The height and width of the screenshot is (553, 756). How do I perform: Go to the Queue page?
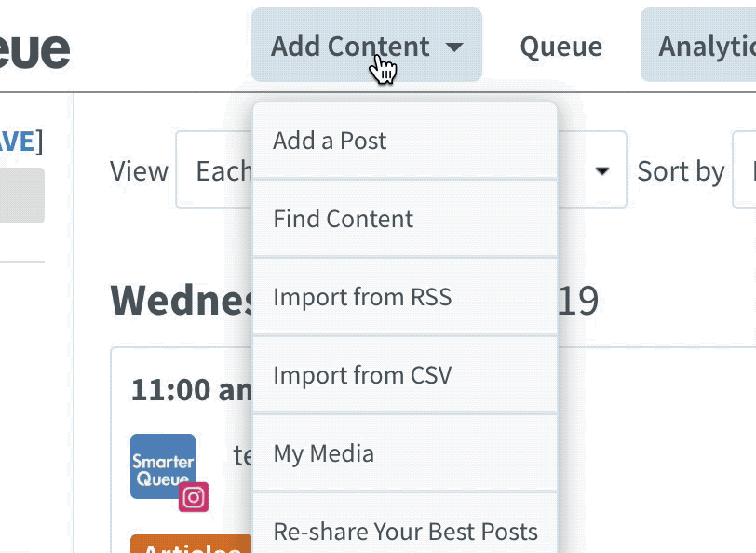point(561,47)
